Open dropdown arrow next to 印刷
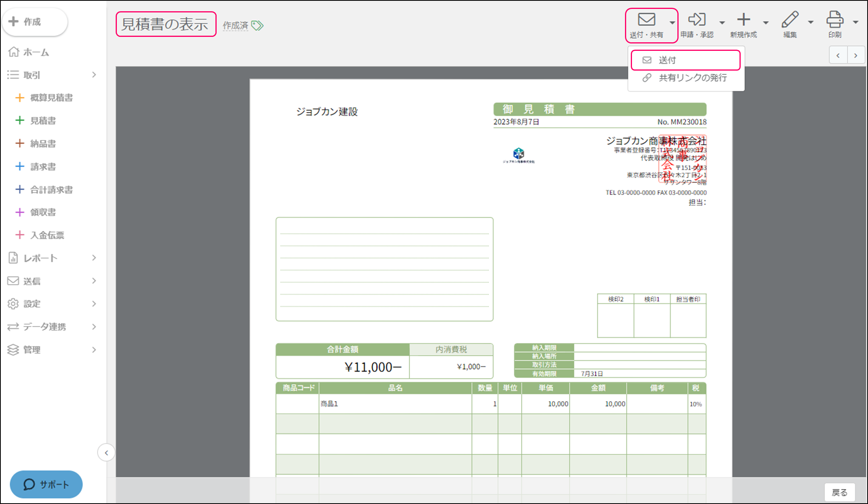Screen dimensions: 868x504 point(856,22)
